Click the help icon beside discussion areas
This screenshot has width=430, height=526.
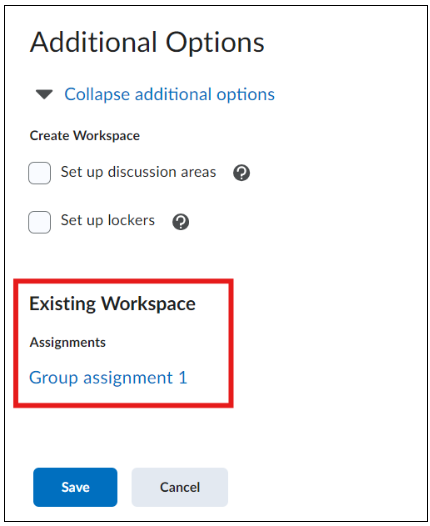pyautogui.click(x=241, y=173)
